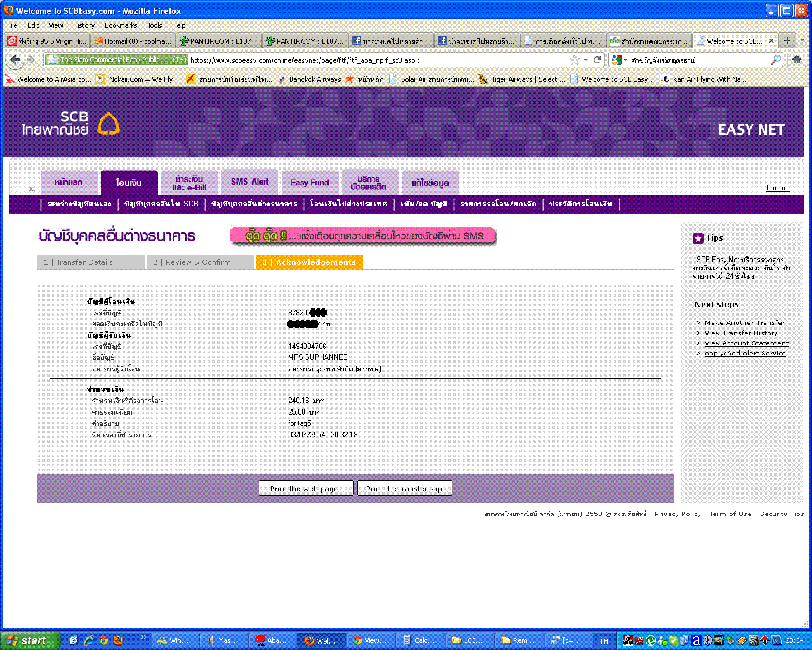Image resolution: width=812 pixels, height=650 pixels.
Task: Click Print the transfer slip button
Action: coord(404,488)
